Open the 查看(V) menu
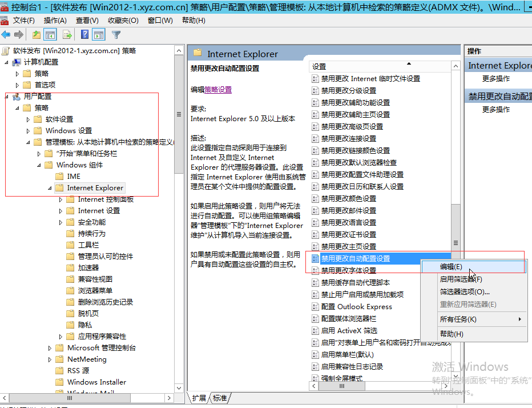The height and width of the screenshot is (408, 532). tap(87, 21)
